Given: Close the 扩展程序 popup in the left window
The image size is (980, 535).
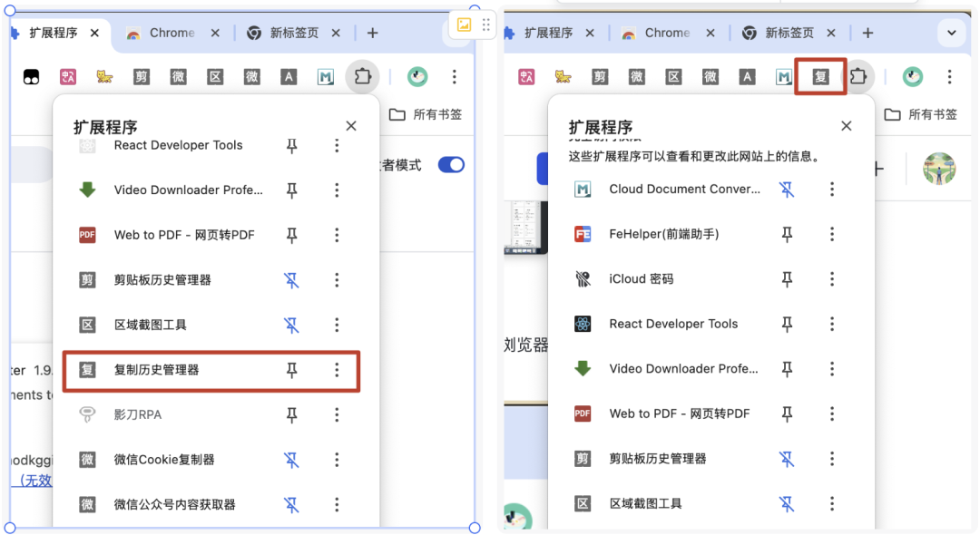Looking at the screenshot, I should (x=351, y=126).
